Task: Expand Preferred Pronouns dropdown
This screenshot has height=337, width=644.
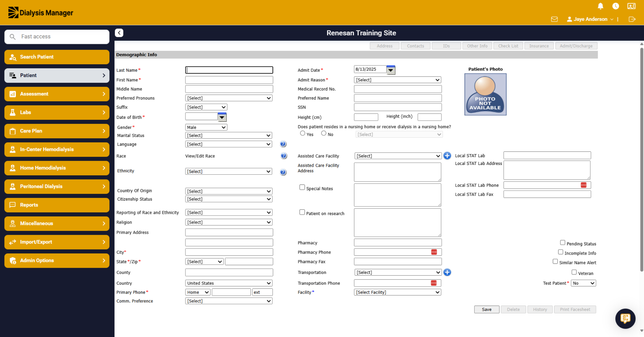Action: click(x=229, y=98)
